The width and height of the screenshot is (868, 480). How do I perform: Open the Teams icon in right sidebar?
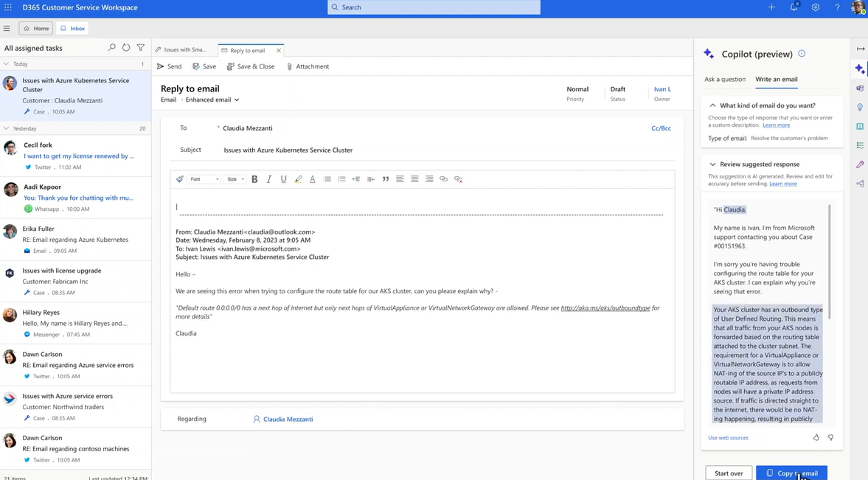(x=860, y=88)
